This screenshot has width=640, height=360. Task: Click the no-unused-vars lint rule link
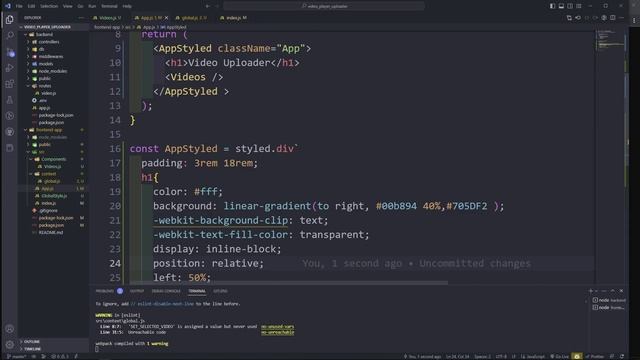(278, 327)
